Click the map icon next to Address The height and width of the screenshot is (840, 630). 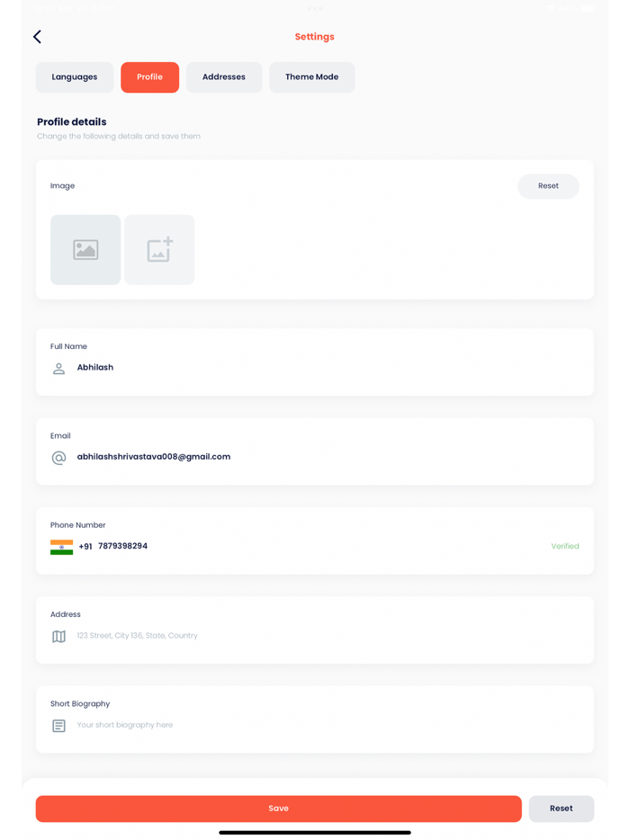coord(58,636)
